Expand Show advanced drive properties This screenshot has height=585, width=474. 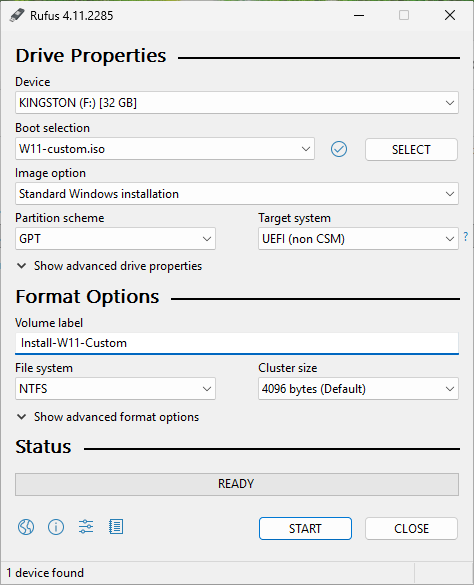pos(110,266)
